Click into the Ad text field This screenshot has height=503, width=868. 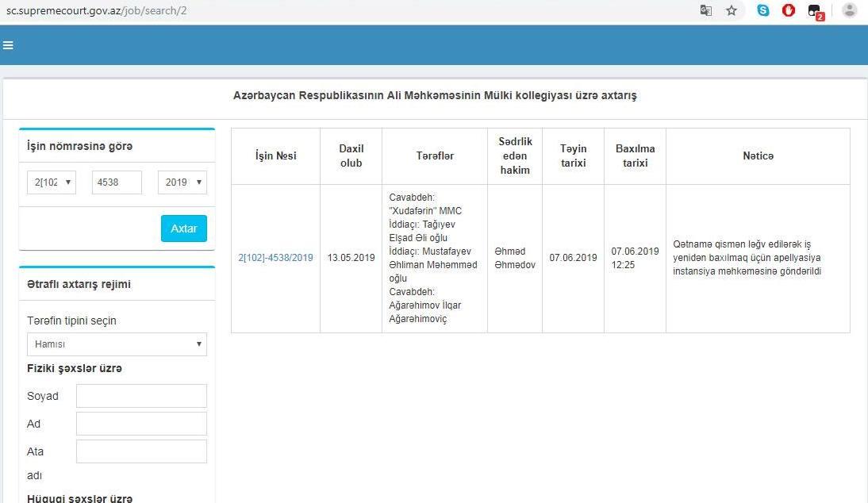coord(141,424)
